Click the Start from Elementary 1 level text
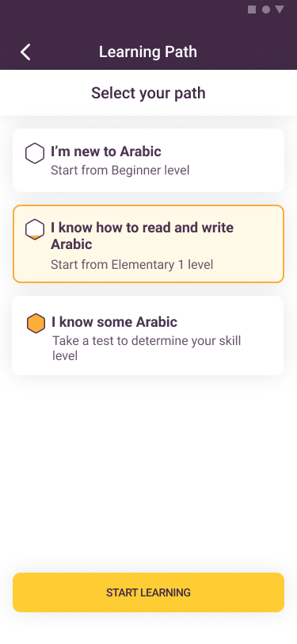Viewport: 297px width, 644px height. coord(131,264)
